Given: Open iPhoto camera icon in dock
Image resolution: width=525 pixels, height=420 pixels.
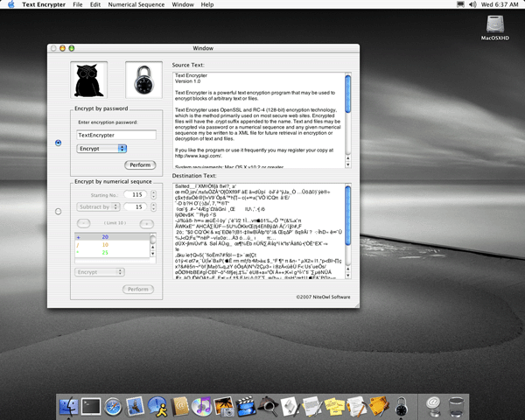Looking at the screenshot, I should pos(224,407).
